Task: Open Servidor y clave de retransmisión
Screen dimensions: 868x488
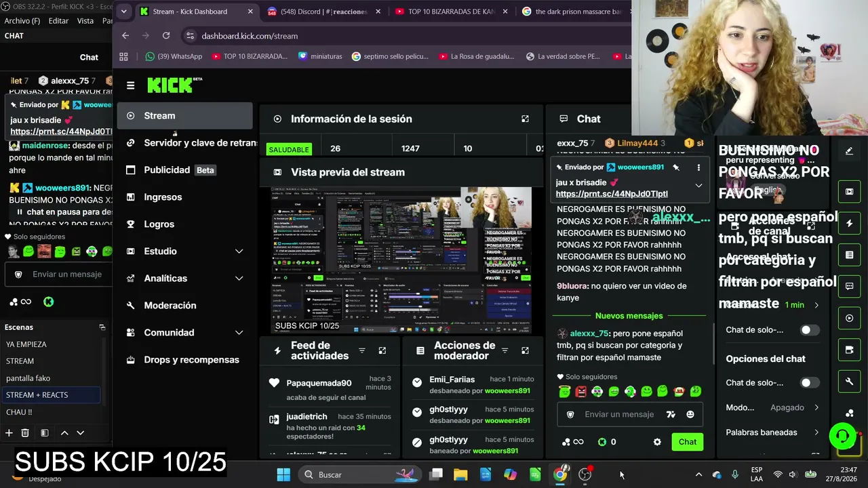Action: (x=190, y=143)
